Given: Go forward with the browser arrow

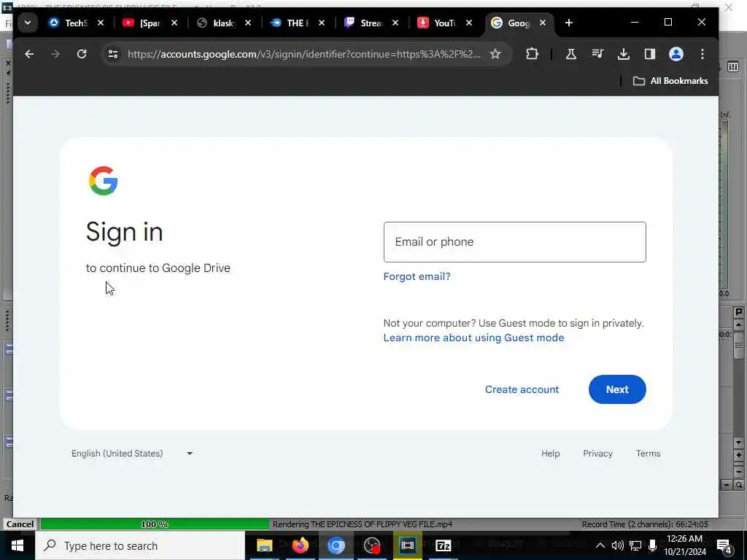Looking at the screenshot, I should pyautogui.click(x=55, y=54).
